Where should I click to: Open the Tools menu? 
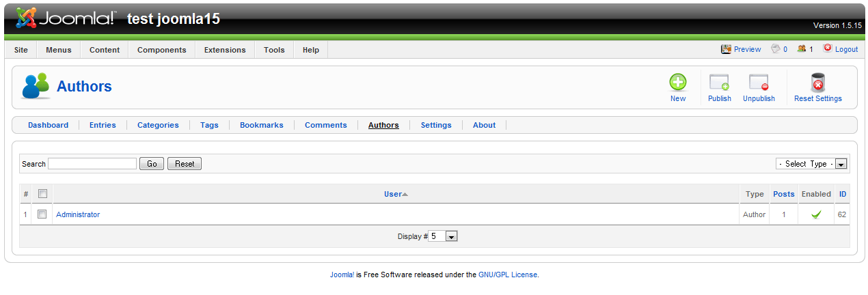275,50
